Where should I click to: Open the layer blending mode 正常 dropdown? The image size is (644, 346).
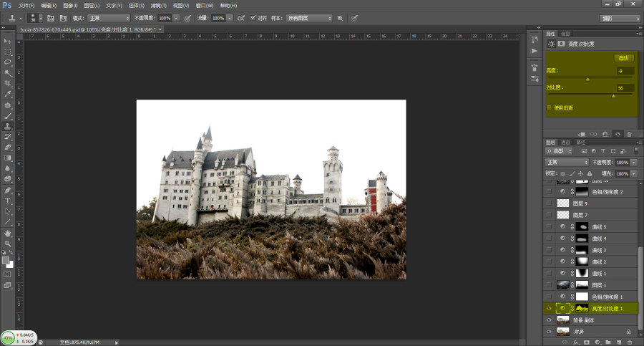tap(567, 162)
